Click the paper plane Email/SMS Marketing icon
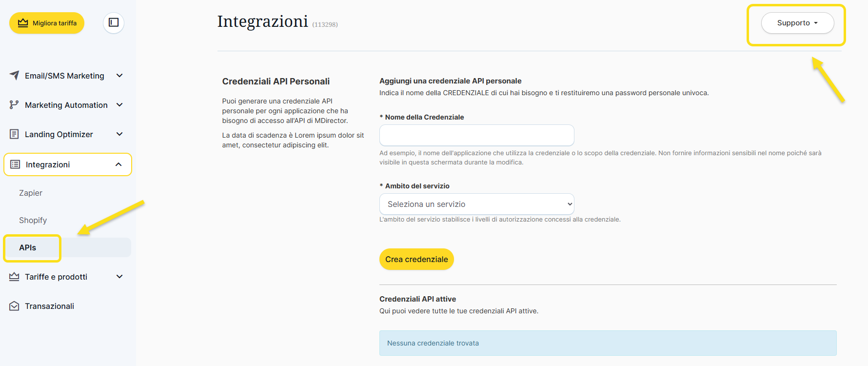Image resolution: width=868 pixels, height=366 pixels. coord(15,76)
